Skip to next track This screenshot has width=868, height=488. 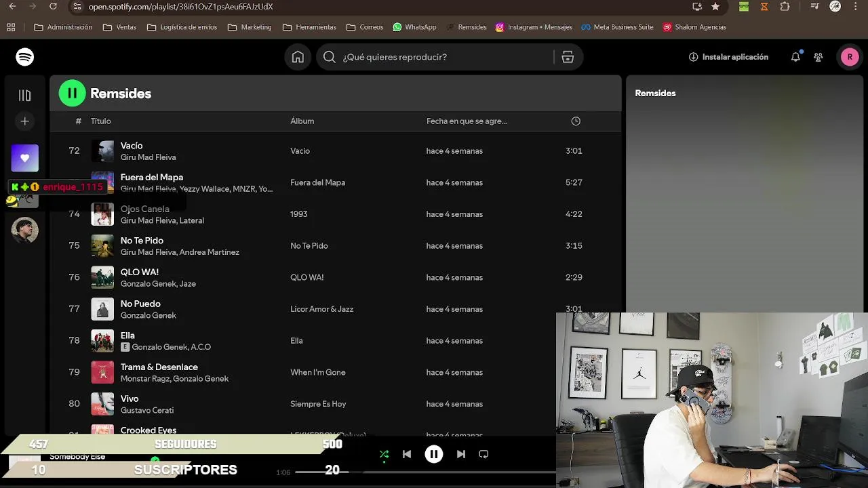click(x=461, y=454)
